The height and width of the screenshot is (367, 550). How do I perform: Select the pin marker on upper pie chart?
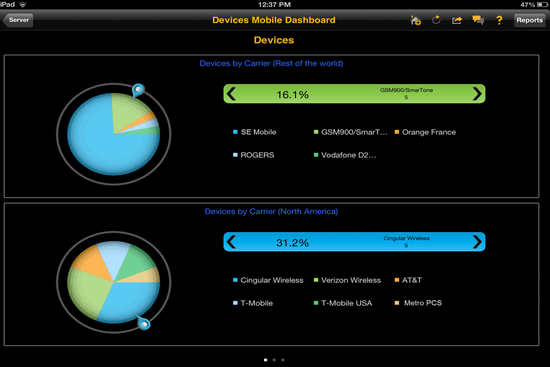pyautogui.click(x=138, y=90)
